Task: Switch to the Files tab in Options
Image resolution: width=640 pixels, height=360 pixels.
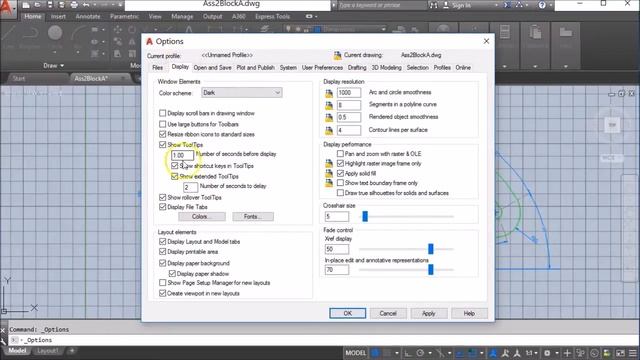Action: click(158, 68)
